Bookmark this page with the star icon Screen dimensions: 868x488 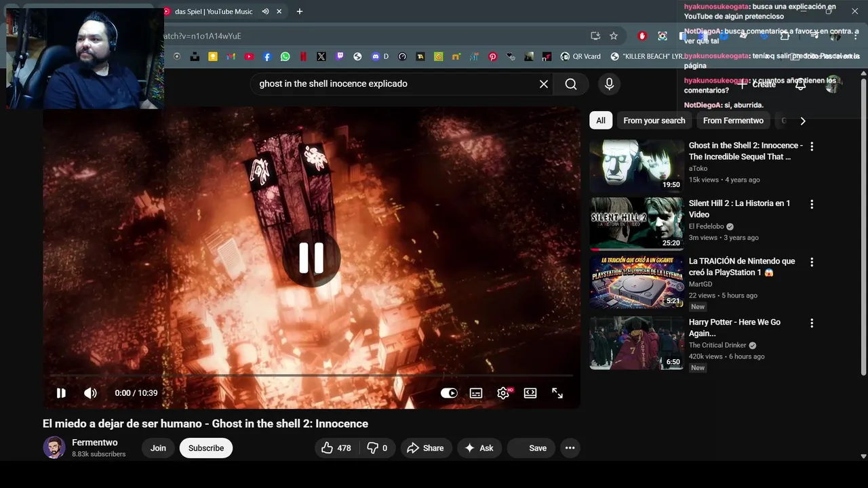[614, 36]
